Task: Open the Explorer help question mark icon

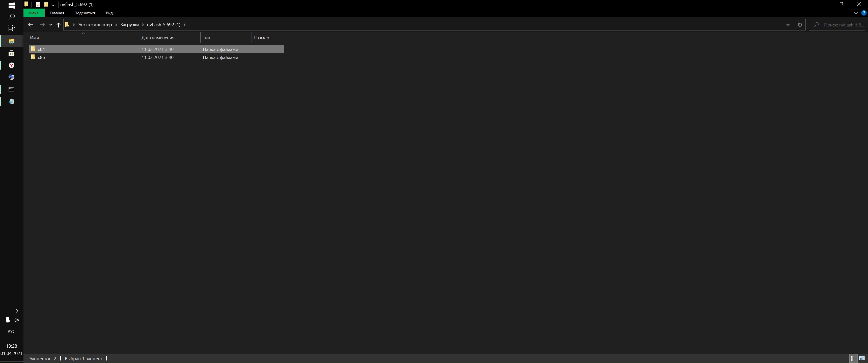Action: pyautogui.click(x=864, y=13)
